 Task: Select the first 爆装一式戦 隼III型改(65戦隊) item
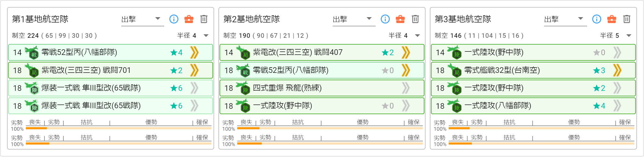tap(111, 88)
